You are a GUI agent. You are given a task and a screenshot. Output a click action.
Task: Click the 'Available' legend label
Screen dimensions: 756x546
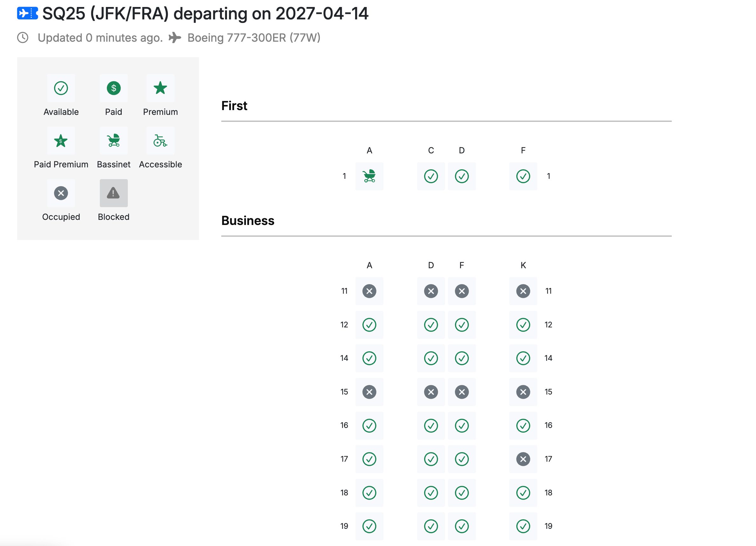pyautogui.click(x=61, y=112)
